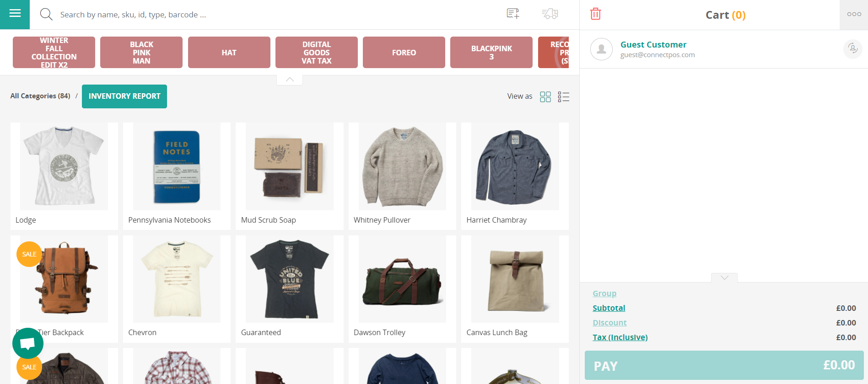The height and width of the screenshot is (384, 868).
Task: Add Pennsylvania Notebooks product
Action: pos(177,176)
